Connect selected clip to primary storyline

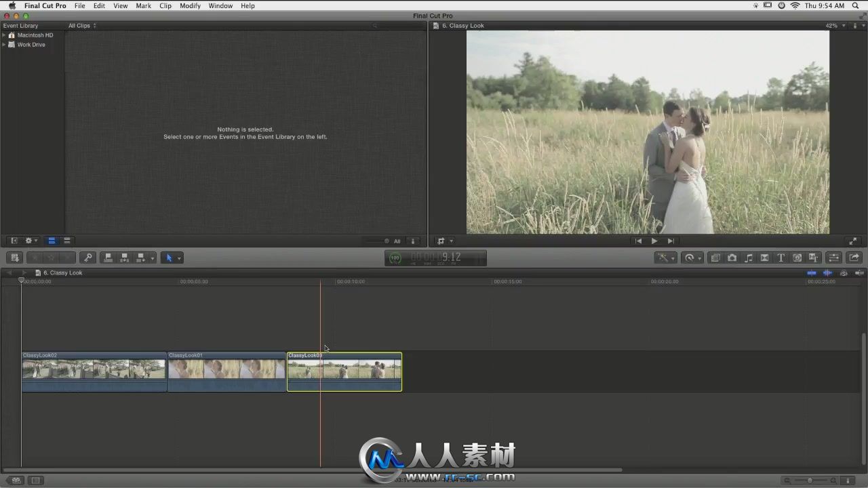coord(107,258)
